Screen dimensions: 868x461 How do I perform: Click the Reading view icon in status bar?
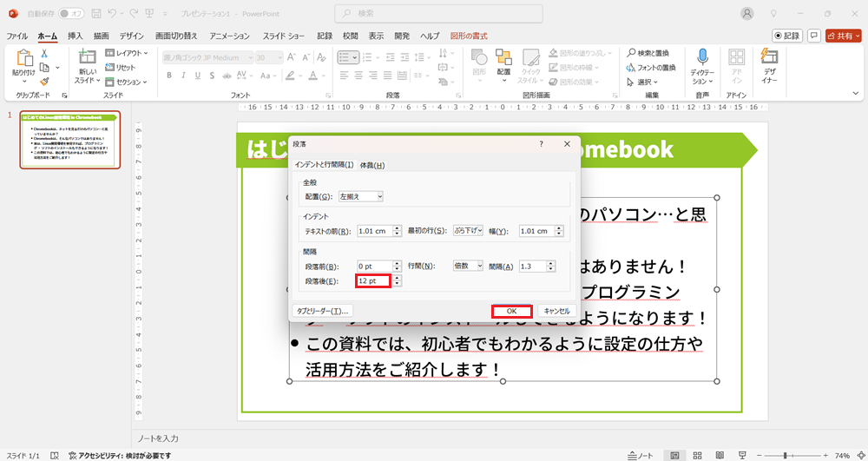click(x=720, y=455)
